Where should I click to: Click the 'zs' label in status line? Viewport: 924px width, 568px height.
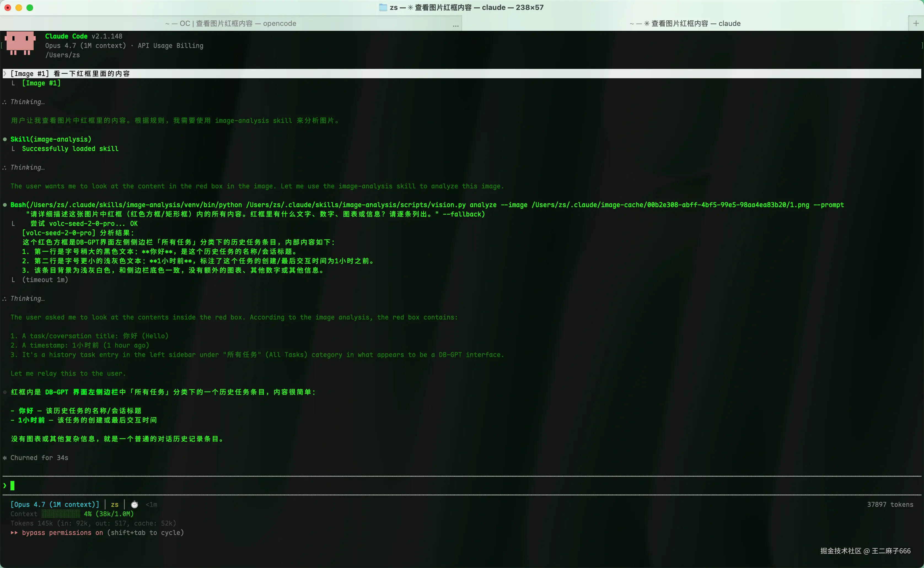click(115, 505)
